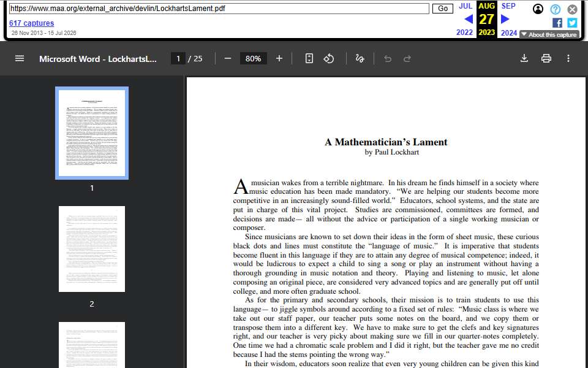Close the Wayback Machine toolbar
The image size is (588, 368).
pos(572,9)
